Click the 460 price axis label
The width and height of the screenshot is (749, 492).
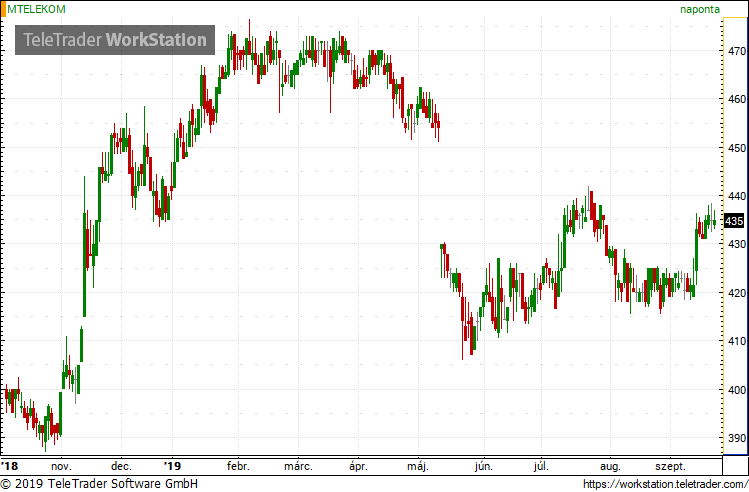click(737, 99)
